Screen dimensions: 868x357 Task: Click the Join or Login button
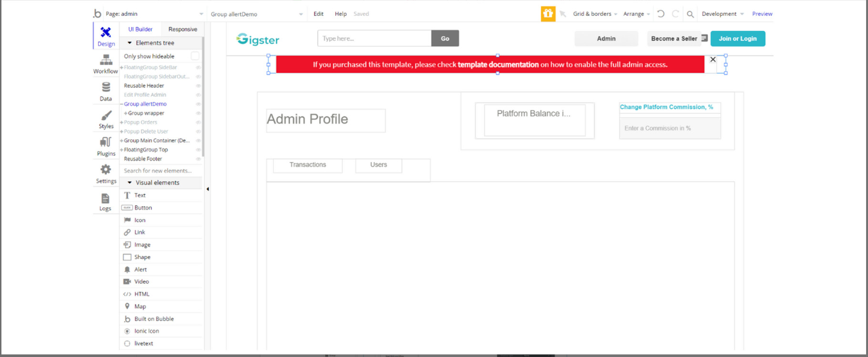[x=738, y=39]
